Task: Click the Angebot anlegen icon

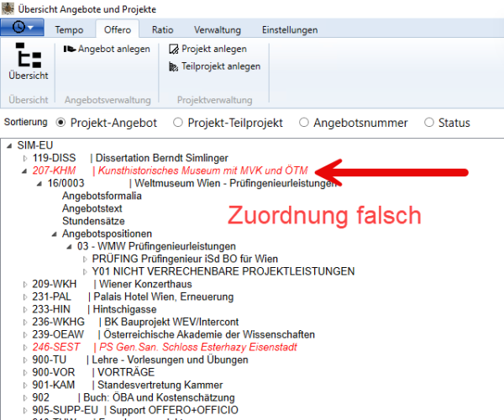Action: pyautogui.click(x=70, y=49)
